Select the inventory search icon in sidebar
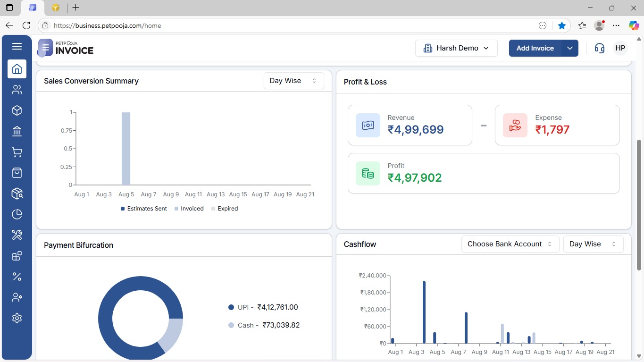The width and height of the screenshot is (644, 362). (17, 194)
